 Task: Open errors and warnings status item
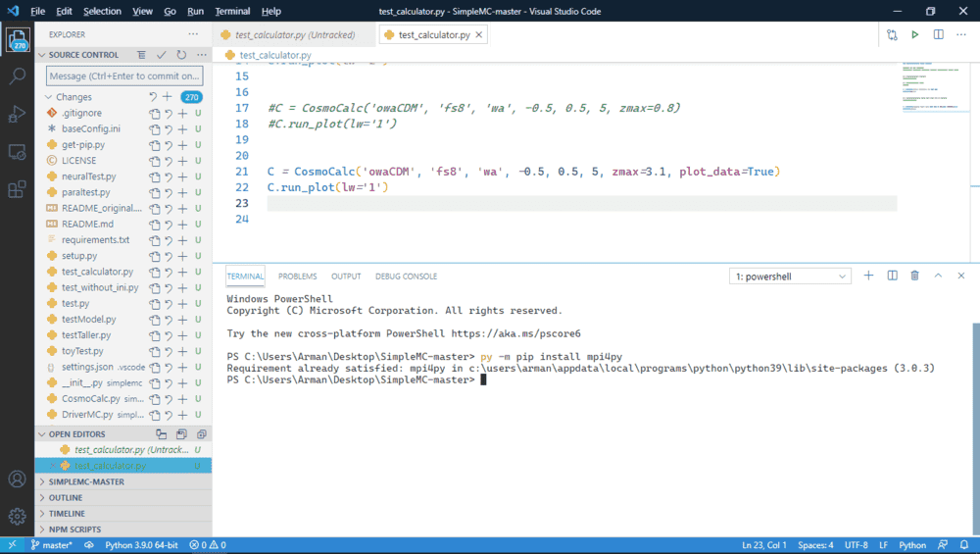click(x=208, y=545)
